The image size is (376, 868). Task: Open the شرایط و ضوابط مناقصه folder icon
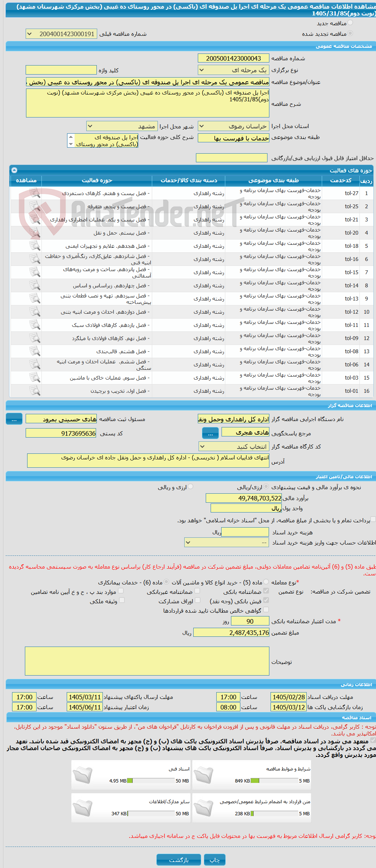click(203, 775)
